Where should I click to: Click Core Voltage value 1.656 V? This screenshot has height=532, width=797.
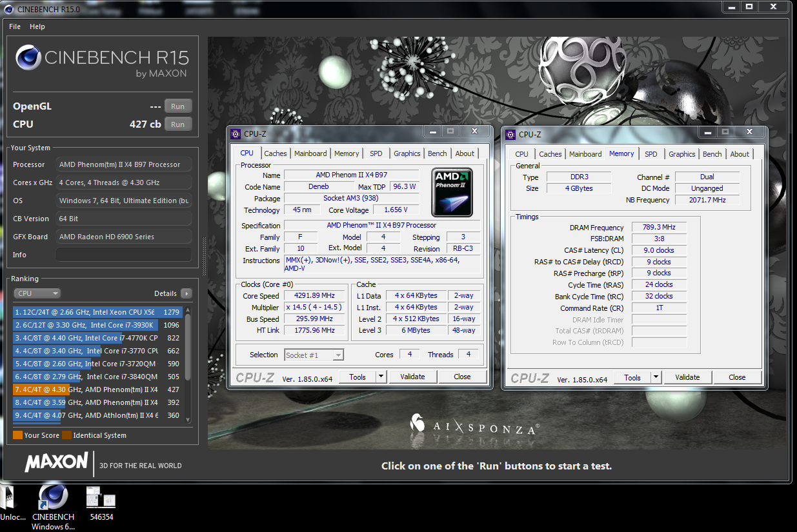[x=395, y=210]
